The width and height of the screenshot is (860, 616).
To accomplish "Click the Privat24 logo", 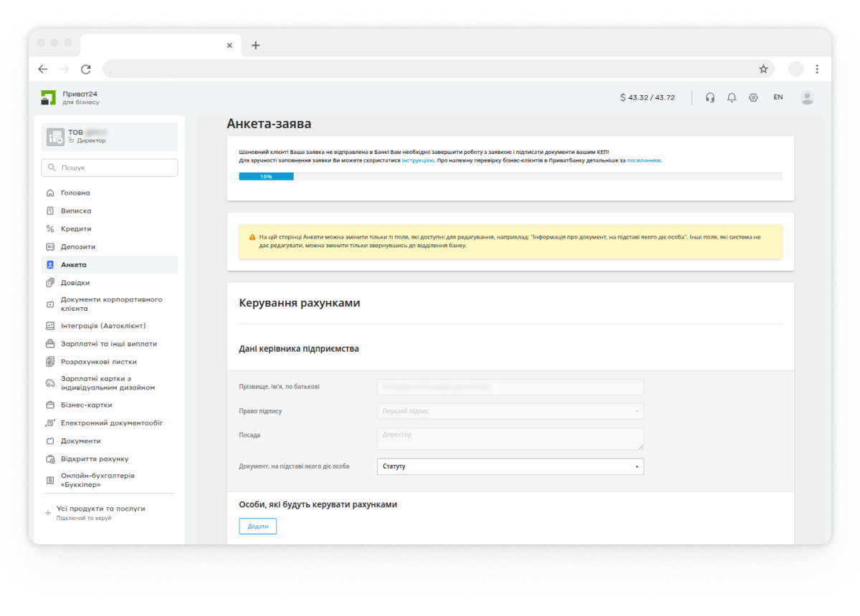I will 49,97.
